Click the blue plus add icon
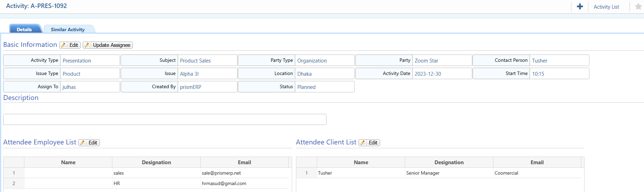Image resolution: width=644 pixels, height=192 pixels. 580,7
